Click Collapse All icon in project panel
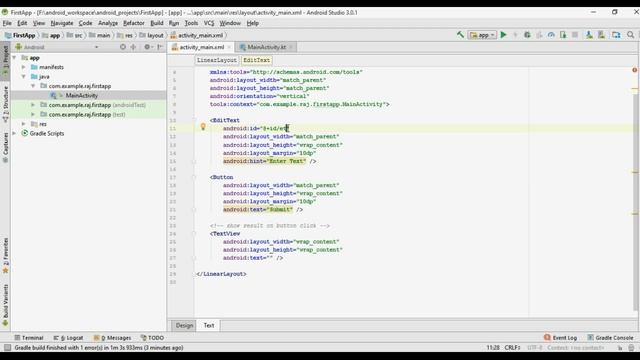Image resolution: width=640 pixels, height=360 pixels. pyautogui.click(x=133, y=47)
